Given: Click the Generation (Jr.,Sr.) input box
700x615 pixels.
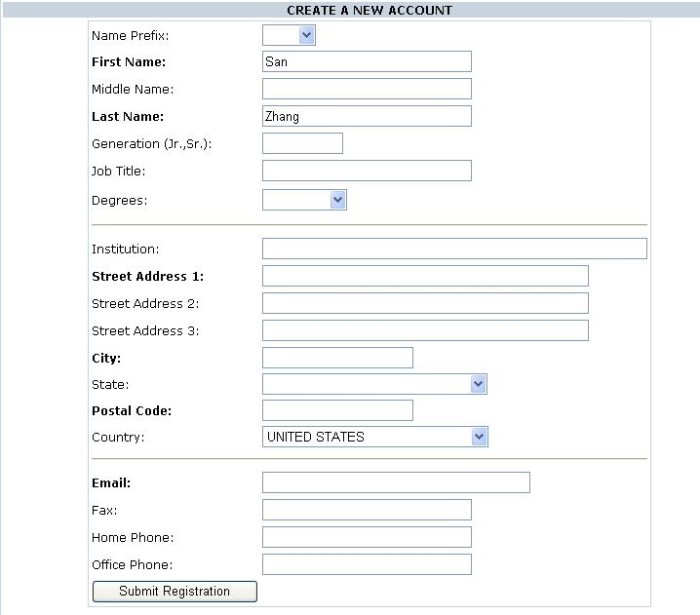Looking at the screenshot, I should (x=302, y=143).
